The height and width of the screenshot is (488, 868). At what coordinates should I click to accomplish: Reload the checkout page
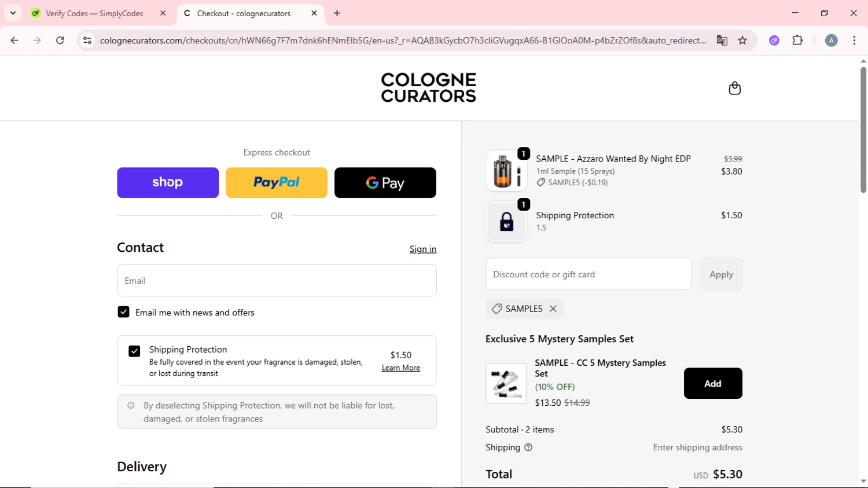tap(60, 41)
